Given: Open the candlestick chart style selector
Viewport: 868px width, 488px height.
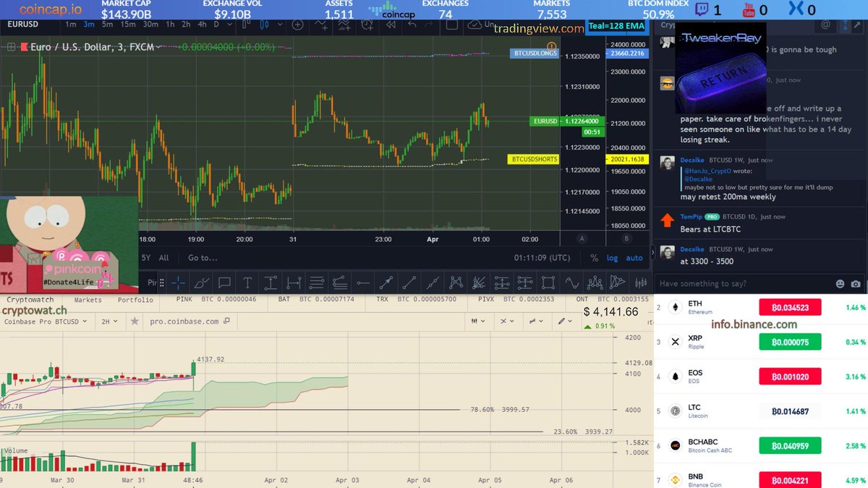Looking at the screenshot, I should tap(265, 24).
